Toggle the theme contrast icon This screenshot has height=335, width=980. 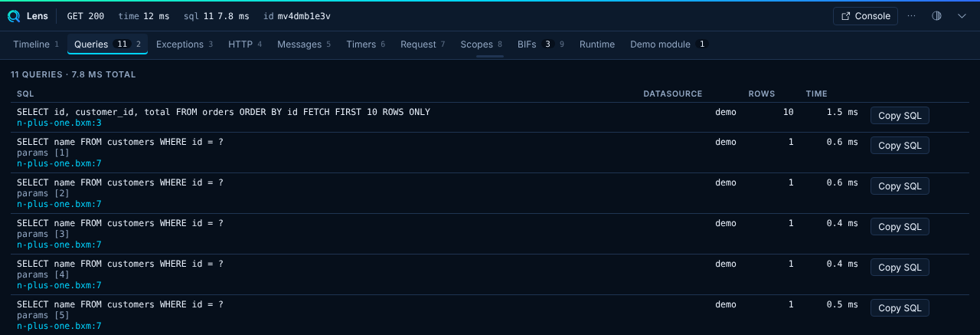click(x=936, y=16)
